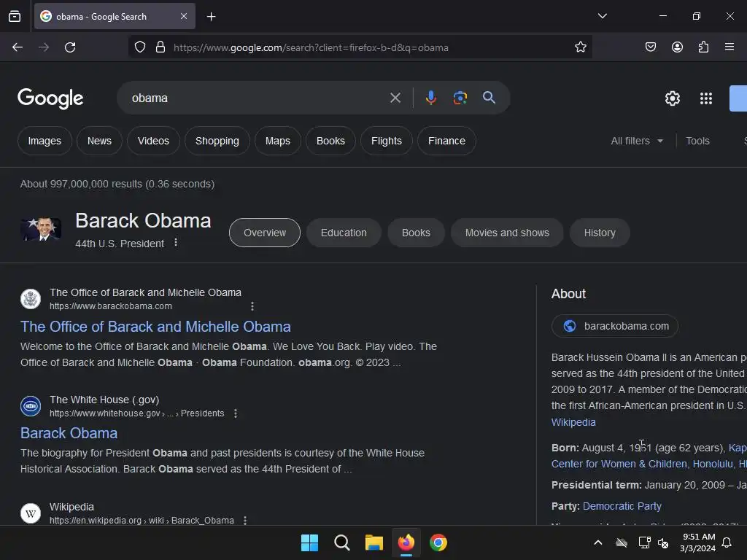
Task: Open Windows Start menu
Action: [x=309, y=542]
